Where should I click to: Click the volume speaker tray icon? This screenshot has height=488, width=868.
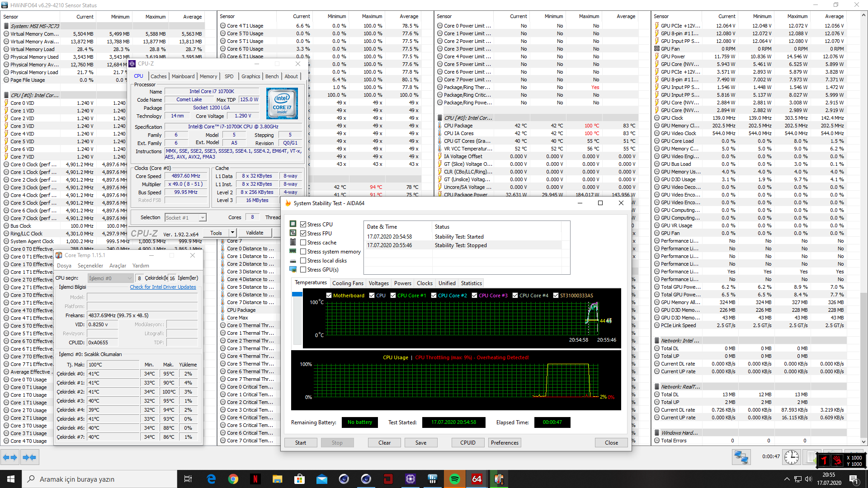(x=808, y=479)
